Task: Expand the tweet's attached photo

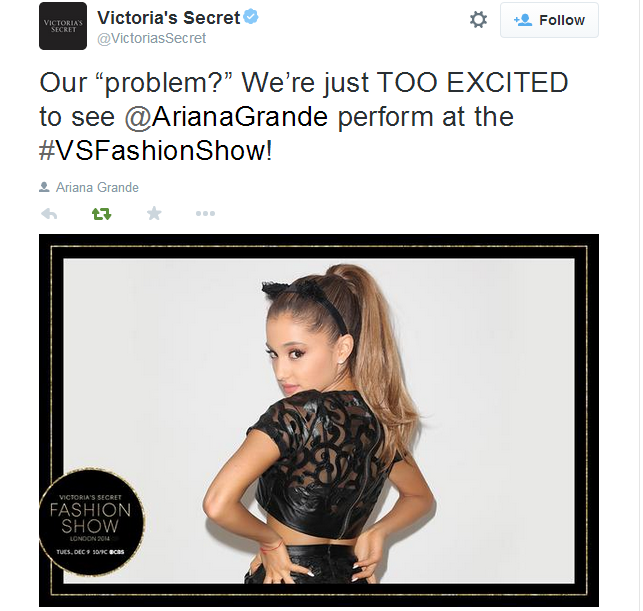Action: pyautogui.click(x=319, y=420)
